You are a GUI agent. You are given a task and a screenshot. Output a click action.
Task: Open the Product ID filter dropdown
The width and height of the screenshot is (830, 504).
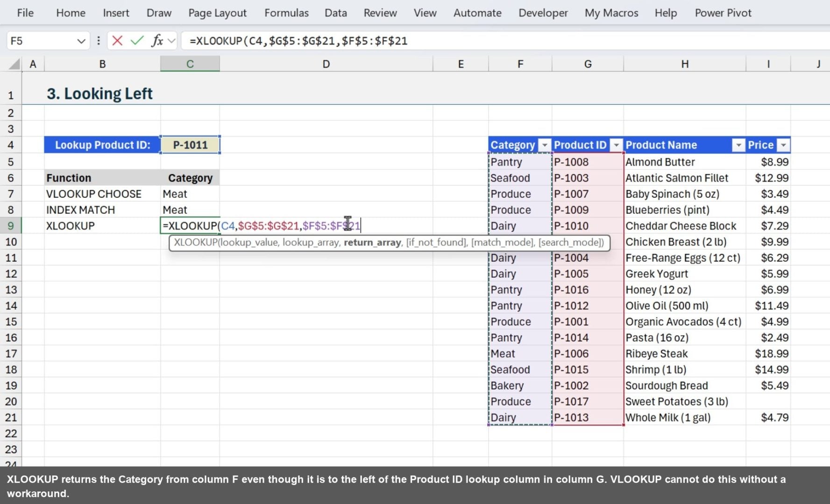(x=616, y=145)
